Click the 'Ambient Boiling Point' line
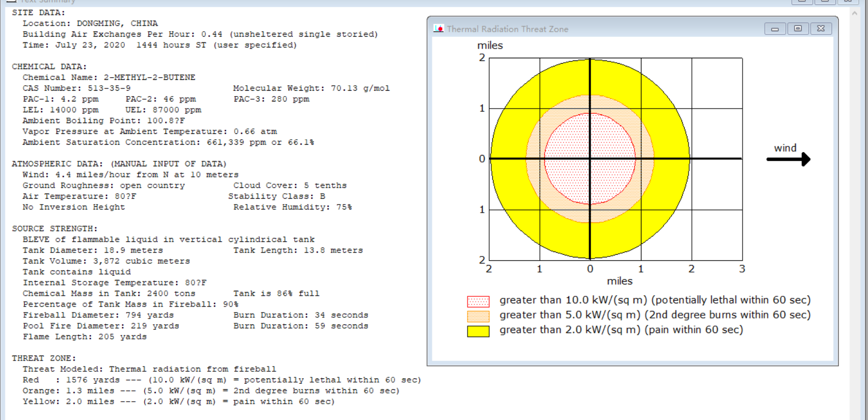This screenshot has height=420, width=868. point(104,120)
